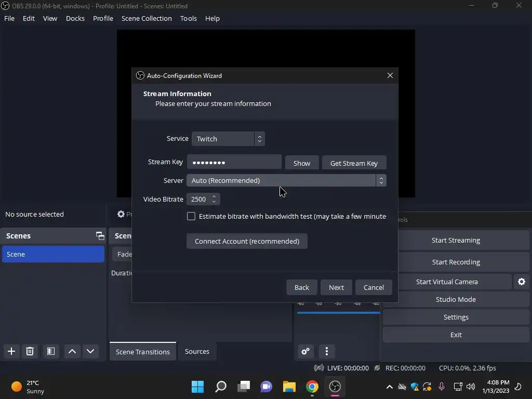Click Video Bitrate spinner arrows

pyautogui.click(x=214, y=199)
